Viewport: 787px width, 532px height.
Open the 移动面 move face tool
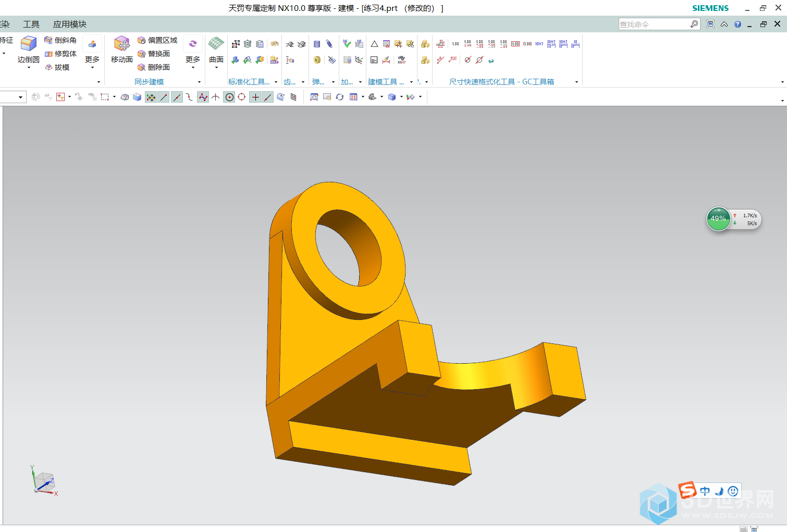tap(121, 50)
